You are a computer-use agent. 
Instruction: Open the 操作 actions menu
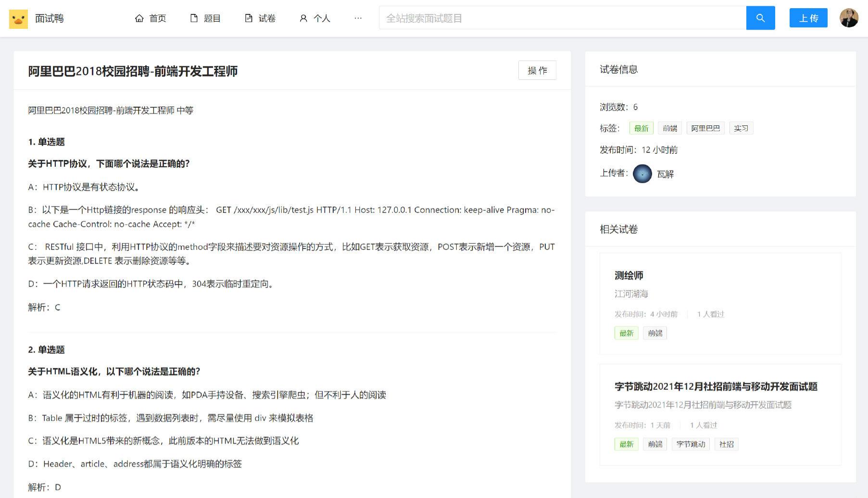click(537, 70)
